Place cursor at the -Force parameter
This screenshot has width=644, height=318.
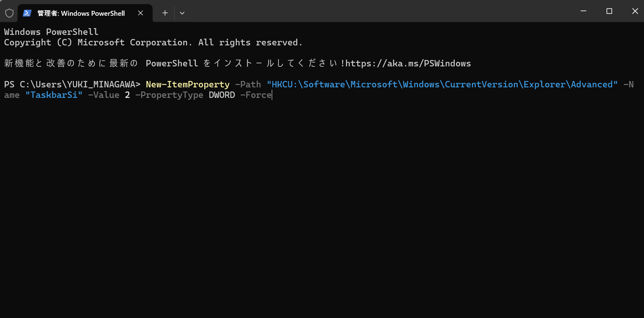(256, 95)
